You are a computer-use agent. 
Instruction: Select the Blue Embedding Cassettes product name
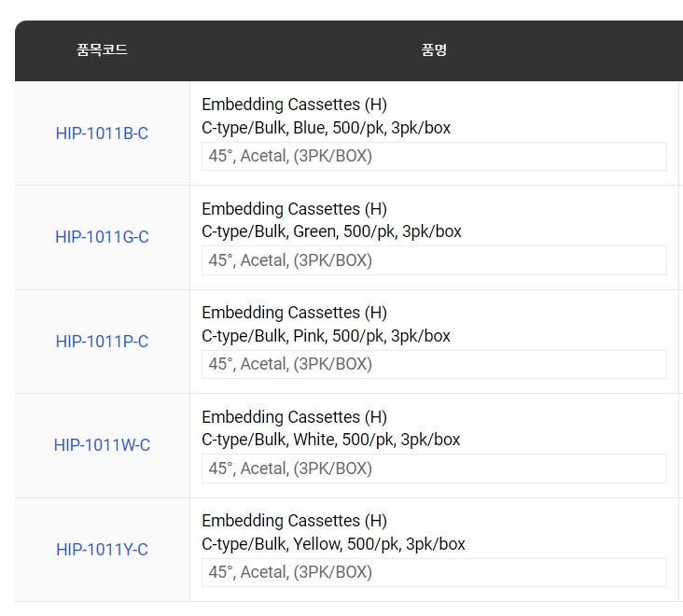click(294, 105)
